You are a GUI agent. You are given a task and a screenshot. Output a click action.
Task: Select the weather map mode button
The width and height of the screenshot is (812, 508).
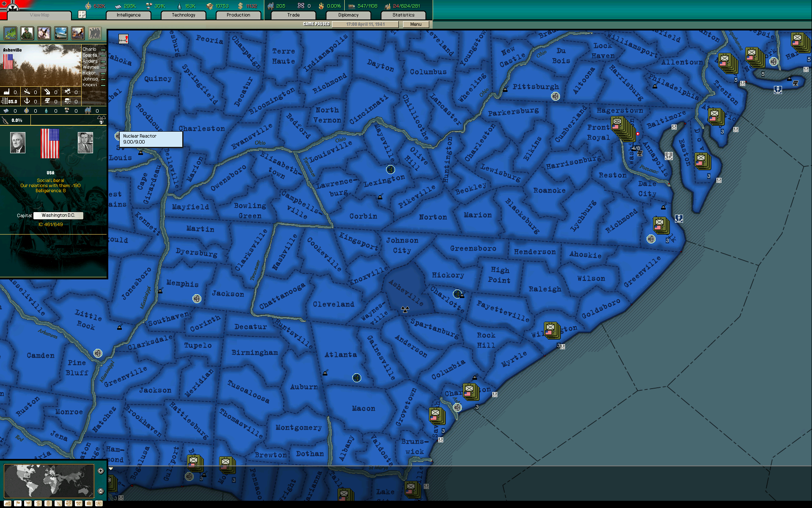click(x=28, y=503)
